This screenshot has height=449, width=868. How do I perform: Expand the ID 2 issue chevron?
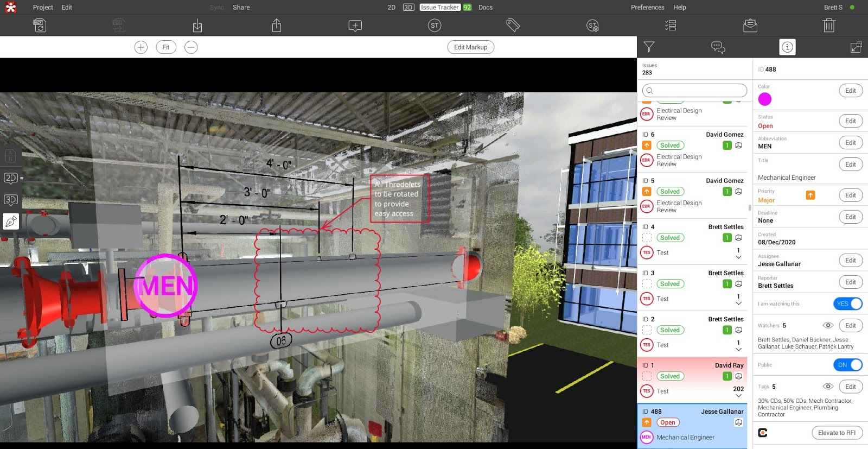[738, 350]
